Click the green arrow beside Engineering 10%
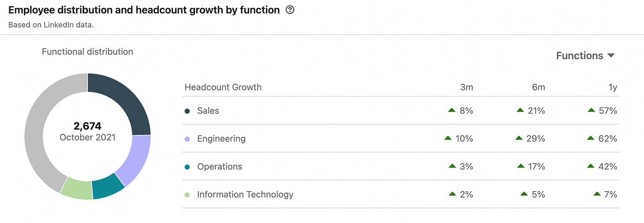Viewport: 644px width, 223px height. click(448, 138)
